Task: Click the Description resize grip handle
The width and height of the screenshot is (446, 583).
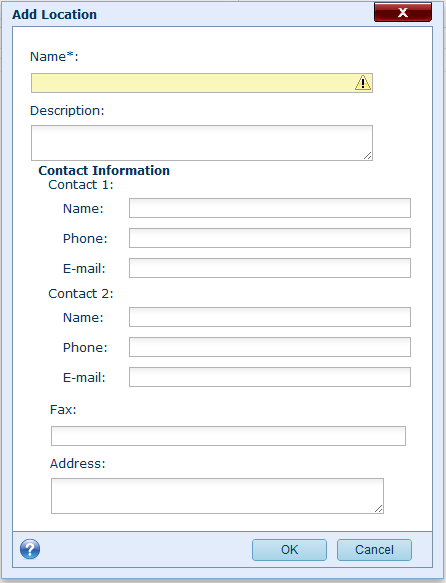Action: click(x=368, y=156)
